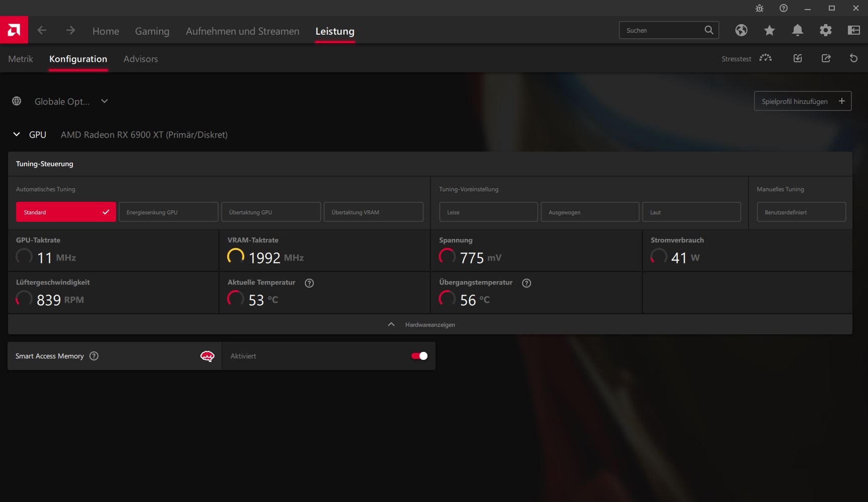Screen dimensions: 868x502
Task: Open the Home tab
Action: click(x=105, y=31)
